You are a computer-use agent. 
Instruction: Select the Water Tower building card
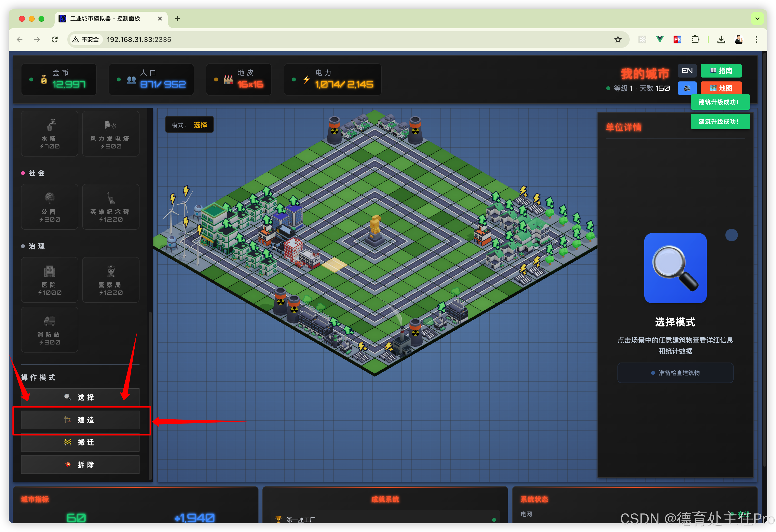50,134
